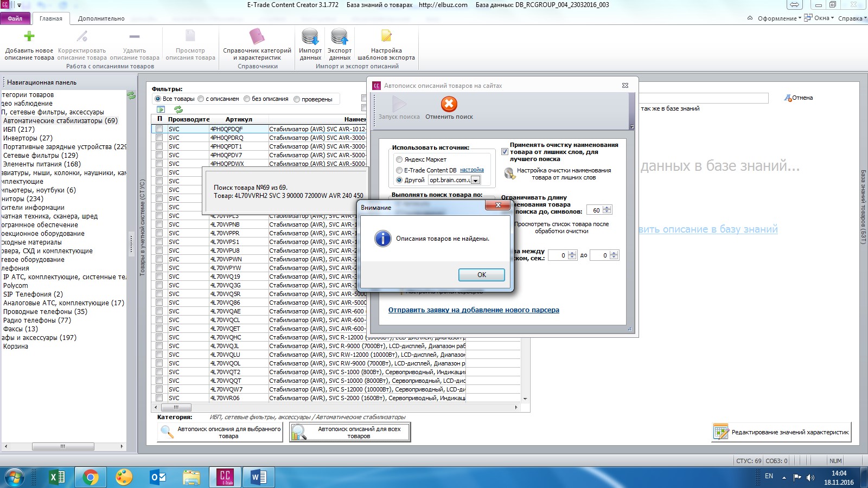Open Excel from the taskbar
The image size is (868, 488).
coord(56,477)
